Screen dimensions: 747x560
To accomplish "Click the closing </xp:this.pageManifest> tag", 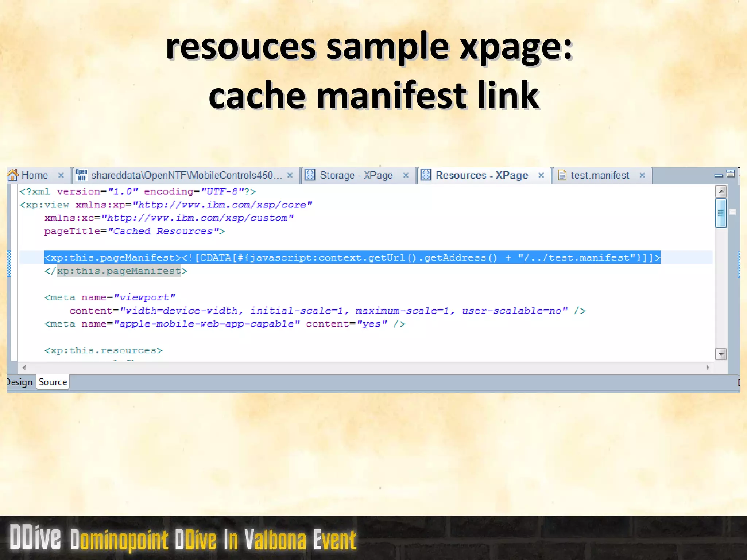I will [116, 271].
